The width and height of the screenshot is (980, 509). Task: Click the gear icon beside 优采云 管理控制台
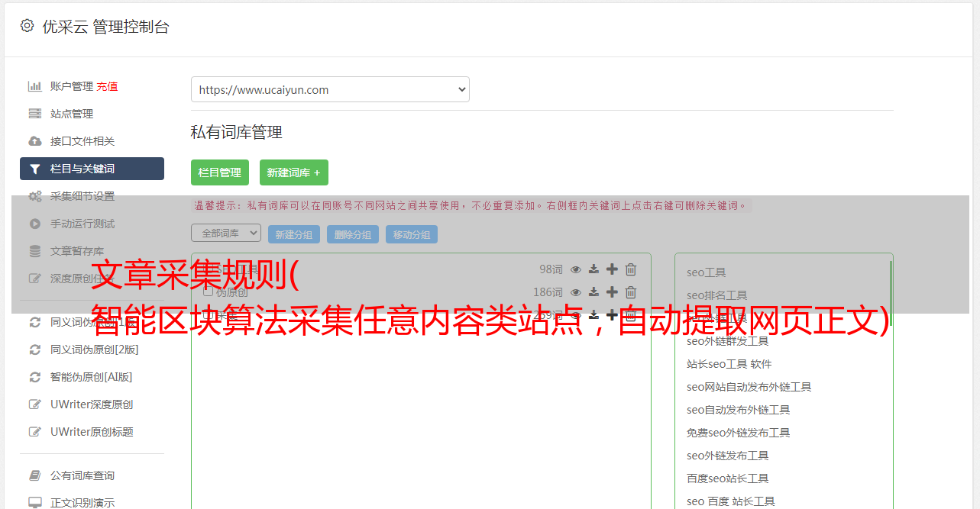pyautogui.click(x=27, y=26)
